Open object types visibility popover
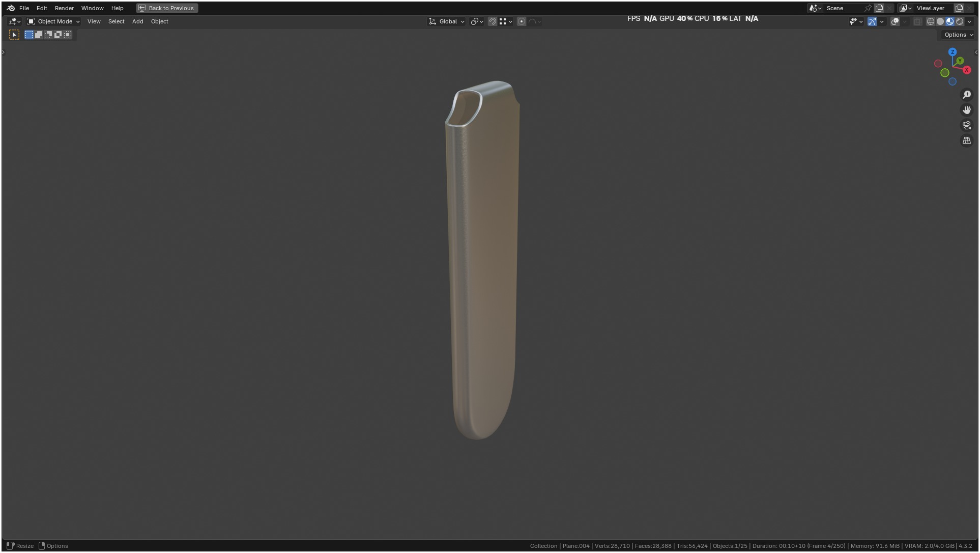Screen dimensions: 980x553 856,21
